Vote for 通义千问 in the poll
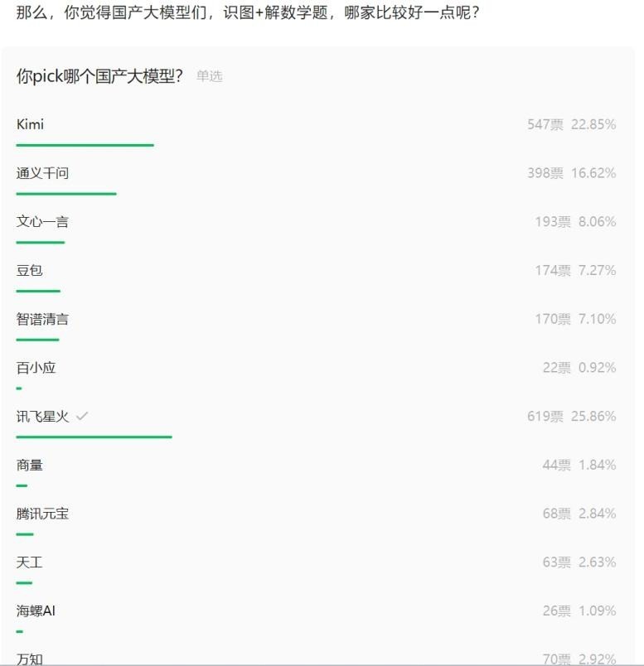644x666 pixels. coord(42,172)
